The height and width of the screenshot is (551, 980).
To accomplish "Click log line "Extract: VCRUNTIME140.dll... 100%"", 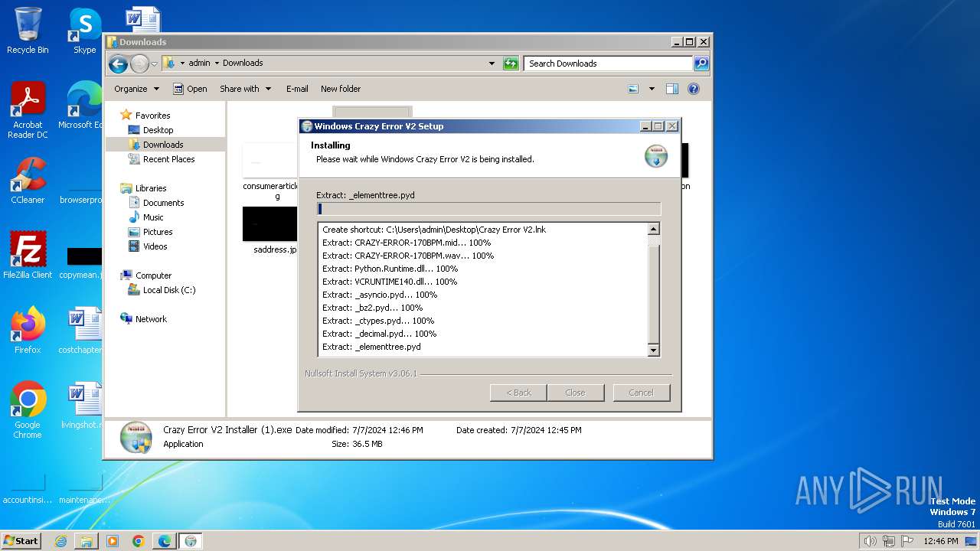I will (x=390, y=282).
